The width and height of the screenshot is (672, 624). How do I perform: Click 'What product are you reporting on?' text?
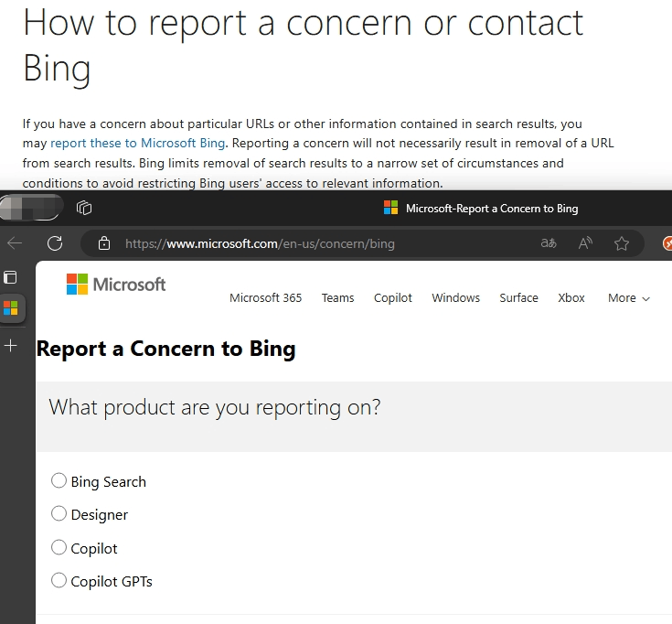click(x=214, y=407)
